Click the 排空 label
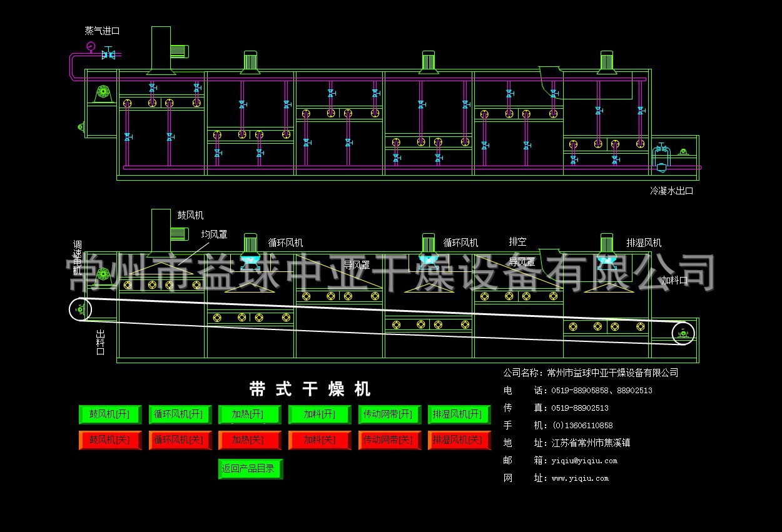Viewport: 782px width, 532px height. click(517, 241)
